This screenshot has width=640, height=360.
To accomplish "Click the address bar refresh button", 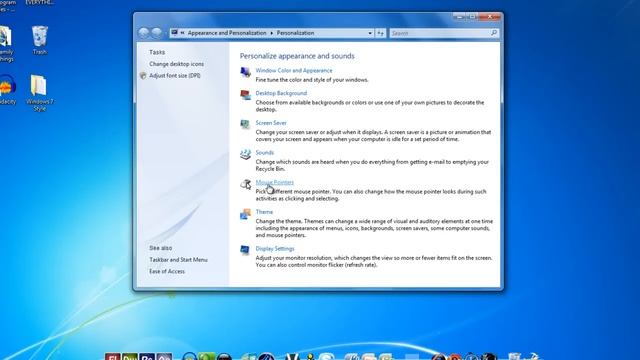I will tap(380, 33).
